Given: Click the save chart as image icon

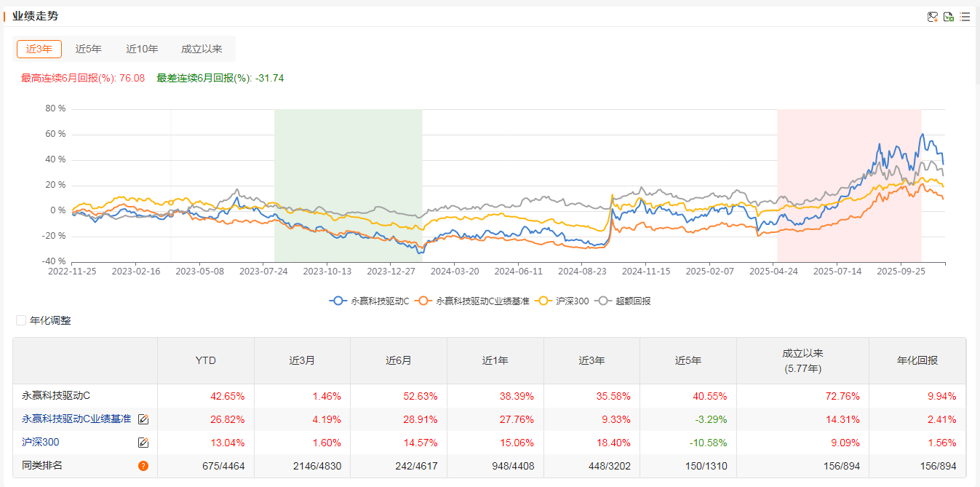Looking at the screenshot, I should click(932, 17).
